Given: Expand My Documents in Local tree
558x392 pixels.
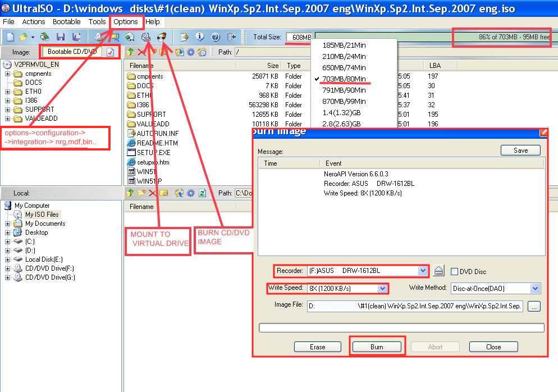Looking at the screenshot, I should point(7,224).
